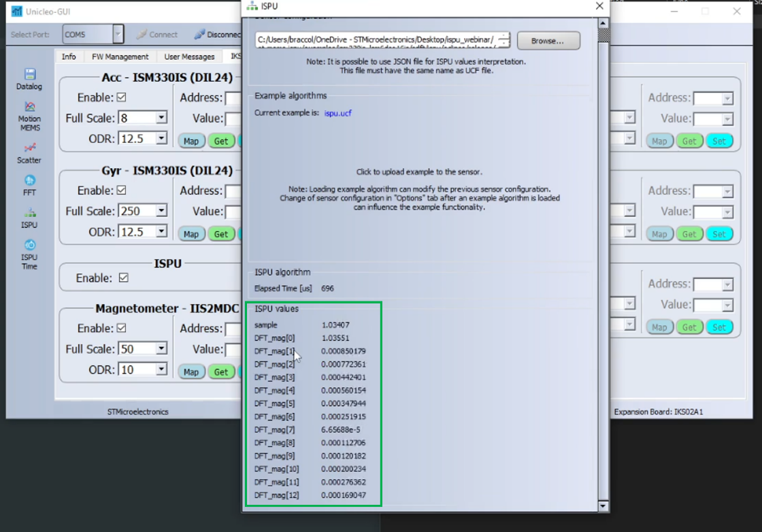Click the Browse button for sensor configuration
The height and width of the screenshot is (532, 762).
point(548,40)
